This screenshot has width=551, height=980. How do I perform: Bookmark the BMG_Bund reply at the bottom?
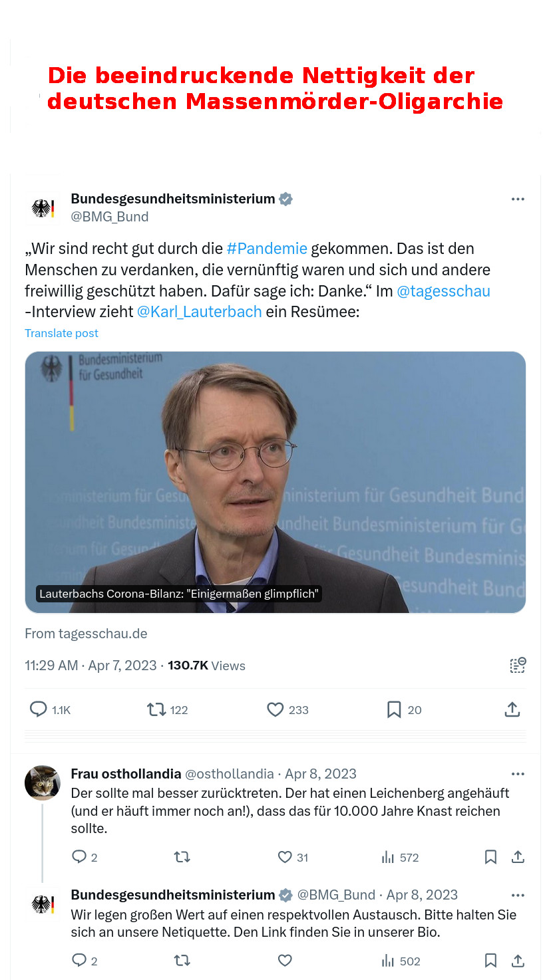coord(490,961)
